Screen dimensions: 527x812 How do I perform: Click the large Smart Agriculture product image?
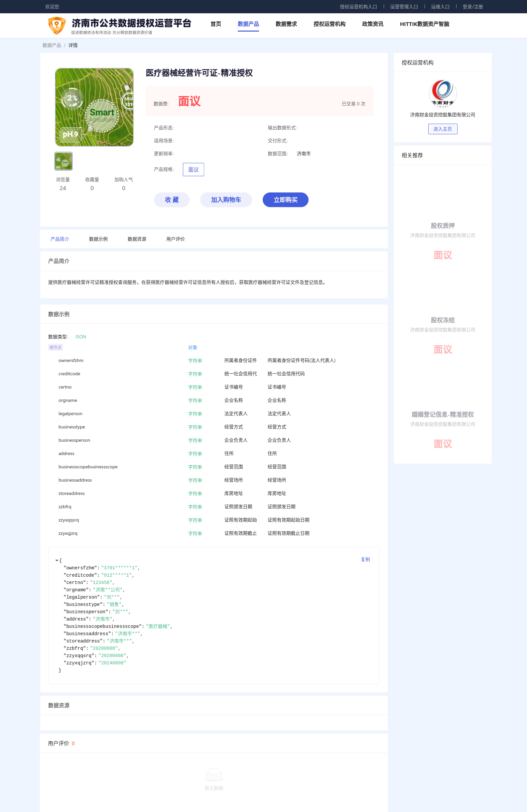tap(94, 107)
